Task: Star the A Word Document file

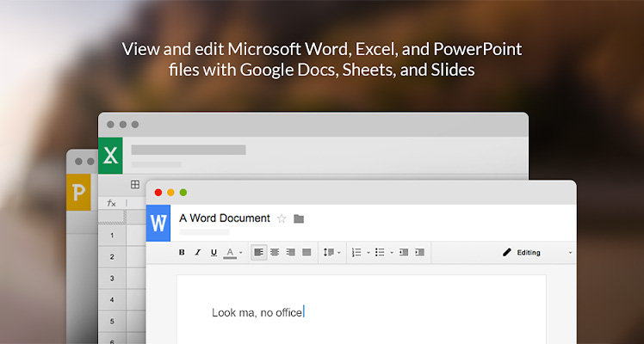Action: coord(282,218)
